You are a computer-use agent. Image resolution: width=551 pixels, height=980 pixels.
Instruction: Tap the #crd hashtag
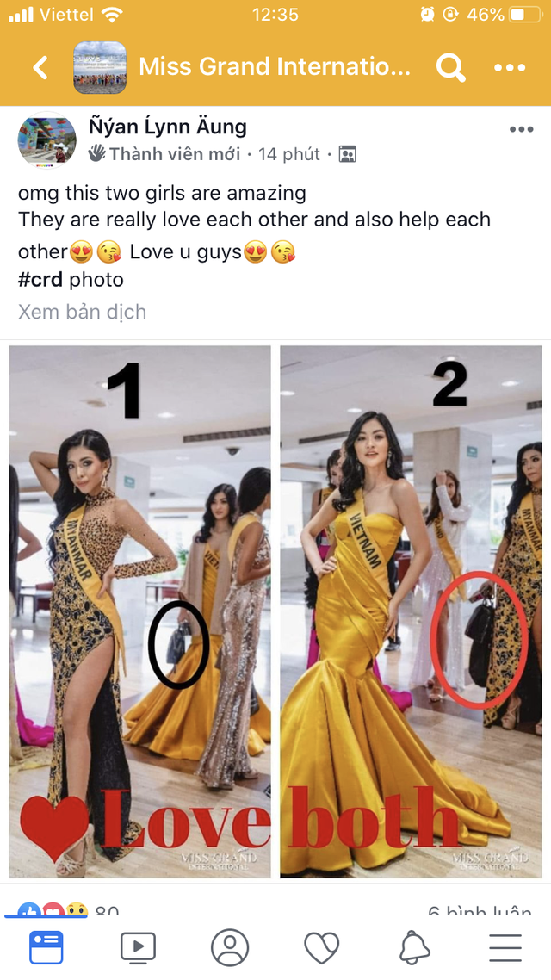point(40,279)
